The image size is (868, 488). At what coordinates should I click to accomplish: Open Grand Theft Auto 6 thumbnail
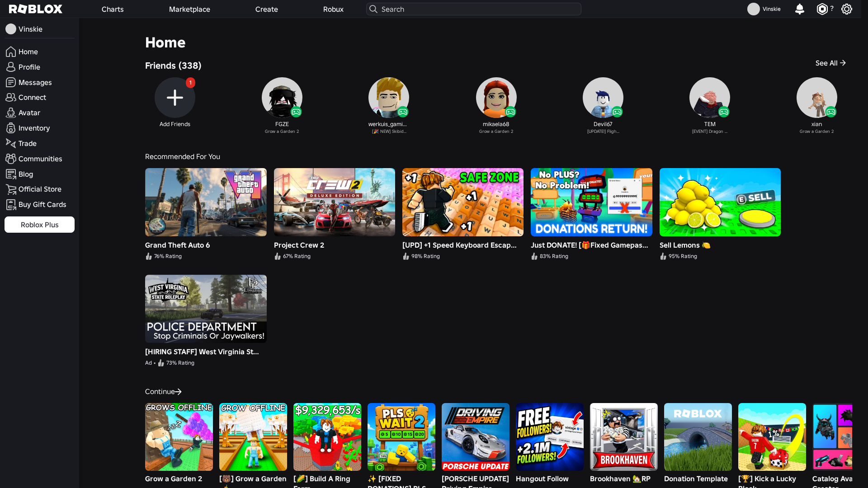206,202
